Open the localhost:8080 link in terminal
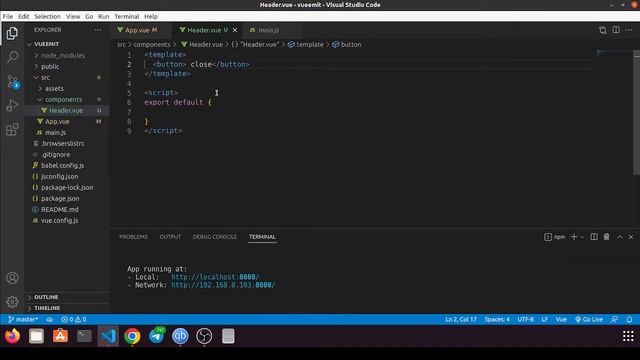Screen dimensions: 640x360 [x=215, y=277]
